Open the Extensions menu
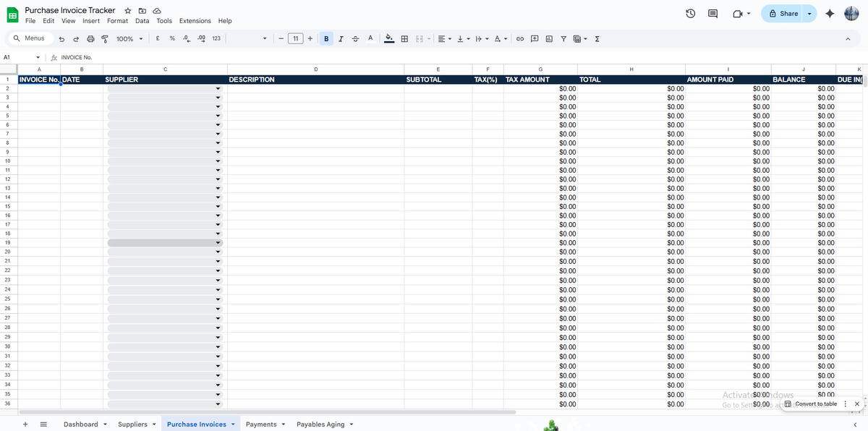Viewport: 868px width, 431px height. [x=195, y=21]
